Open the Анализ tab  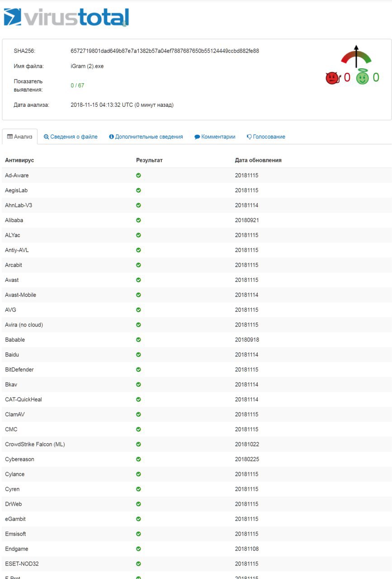[x=20, y=137]
